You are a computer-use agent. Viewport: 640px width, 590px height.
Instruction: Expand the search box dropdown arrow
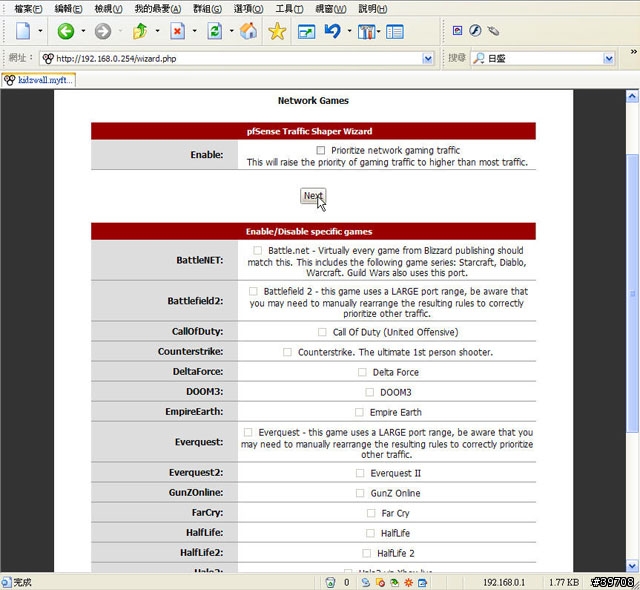point(608,59)
